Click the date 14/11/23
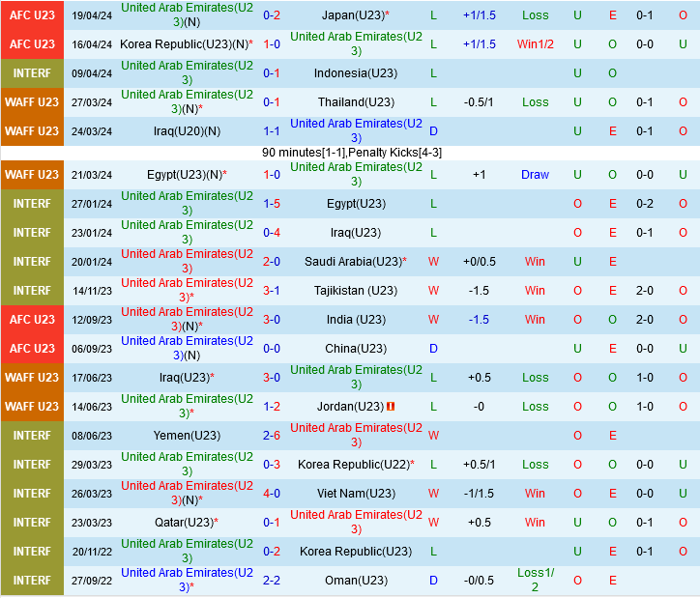This screenshot has height=598, width=700. 92,291
